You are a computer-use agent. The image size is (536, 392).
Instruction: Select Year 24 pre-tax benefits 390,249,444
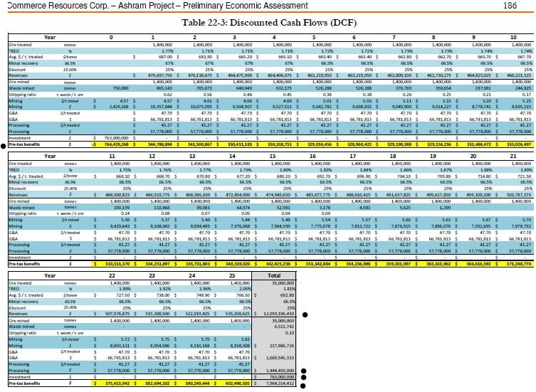click(198, 383)
